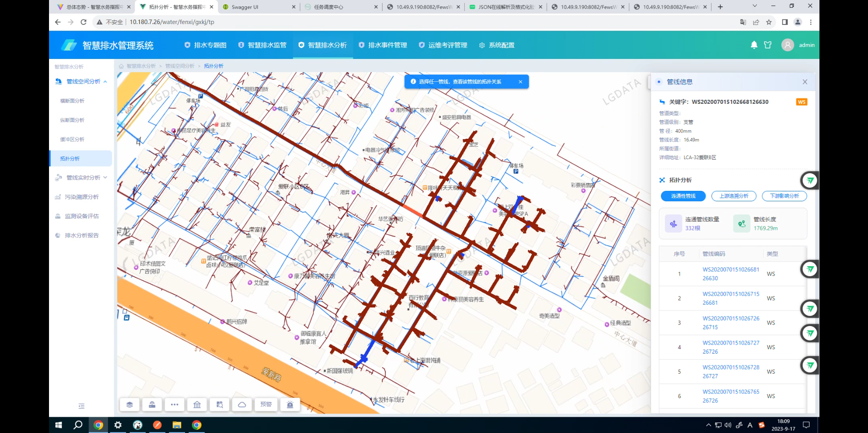Click pipeline code WS202007015102668126630 in row 1

click(731, 274)
